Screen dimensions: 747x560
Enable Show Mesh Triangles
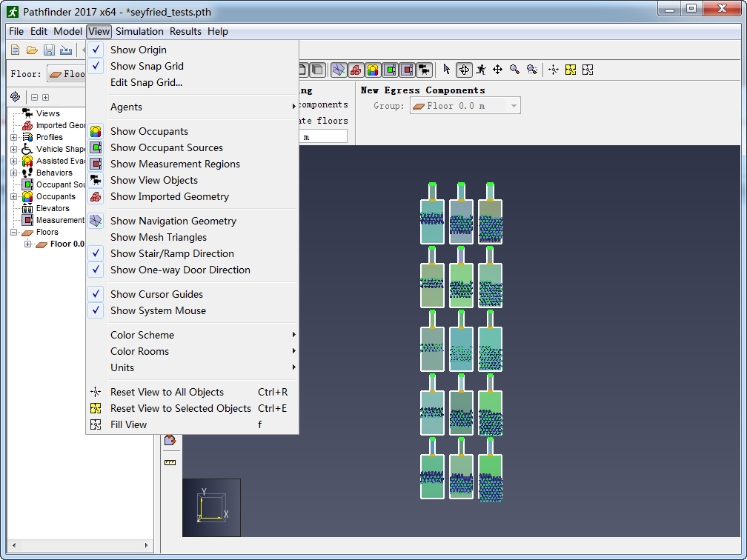193,237
